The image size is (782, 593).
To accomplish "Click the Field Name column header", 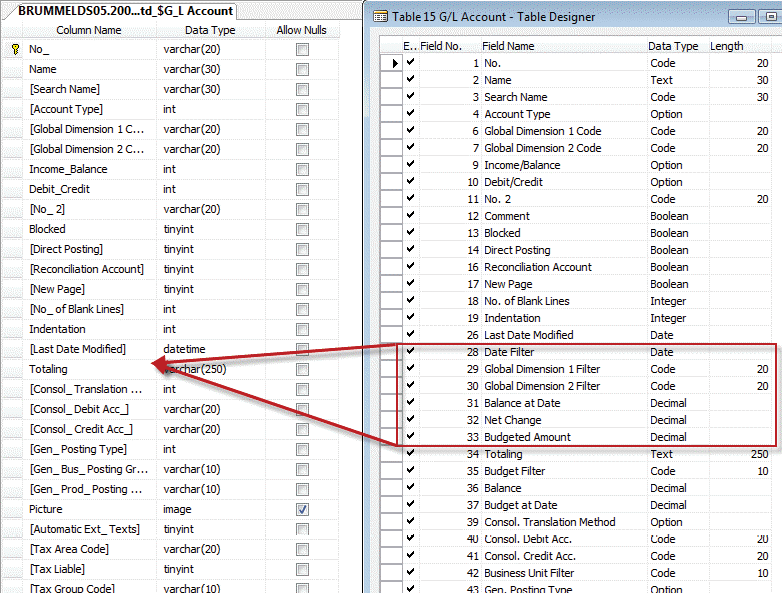I will coord(508,46).
